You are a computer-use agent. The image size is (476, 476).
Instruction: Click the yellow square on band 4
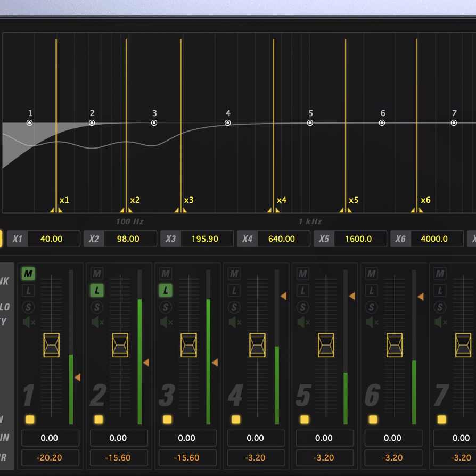coord(236,420)
